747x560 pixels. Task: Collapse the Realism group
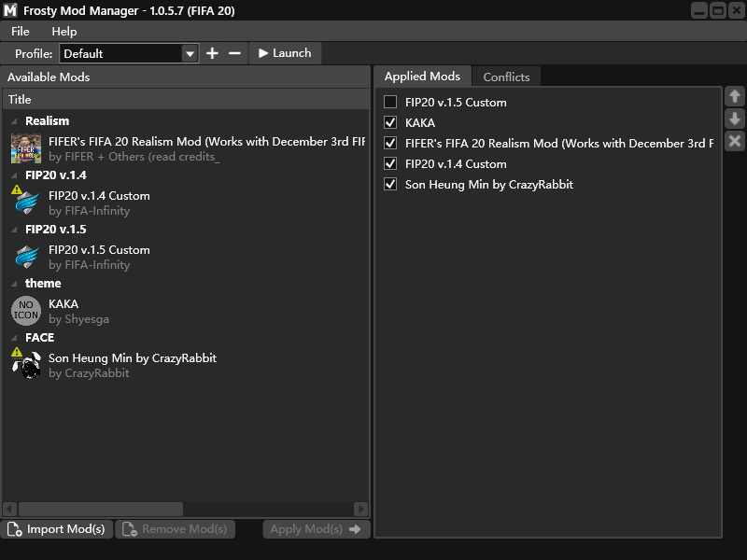point(15,121)
